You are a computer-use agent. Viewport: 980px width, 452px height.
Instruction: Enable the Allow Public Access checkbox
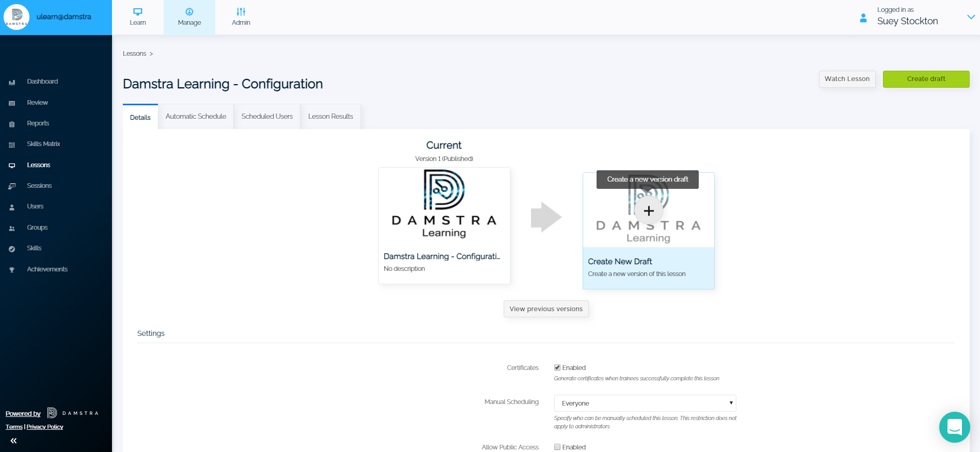(x=557, y=447)
